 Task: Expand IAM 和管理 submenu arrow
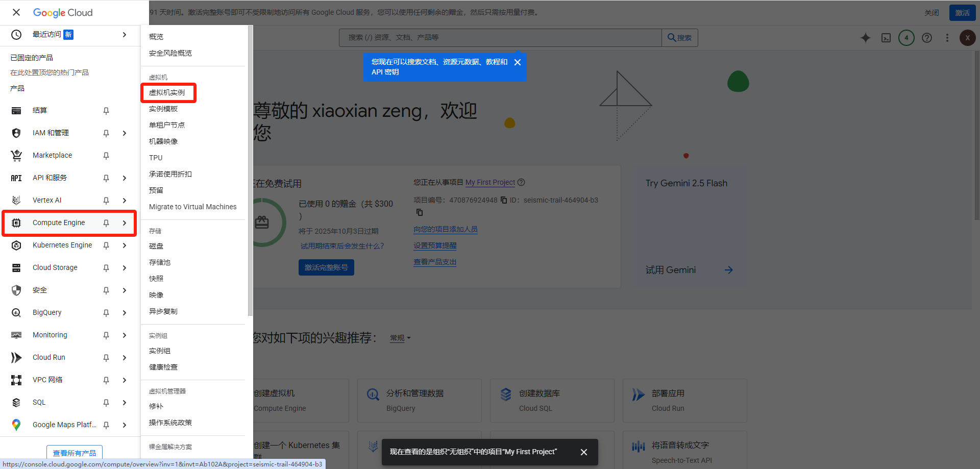125,133
